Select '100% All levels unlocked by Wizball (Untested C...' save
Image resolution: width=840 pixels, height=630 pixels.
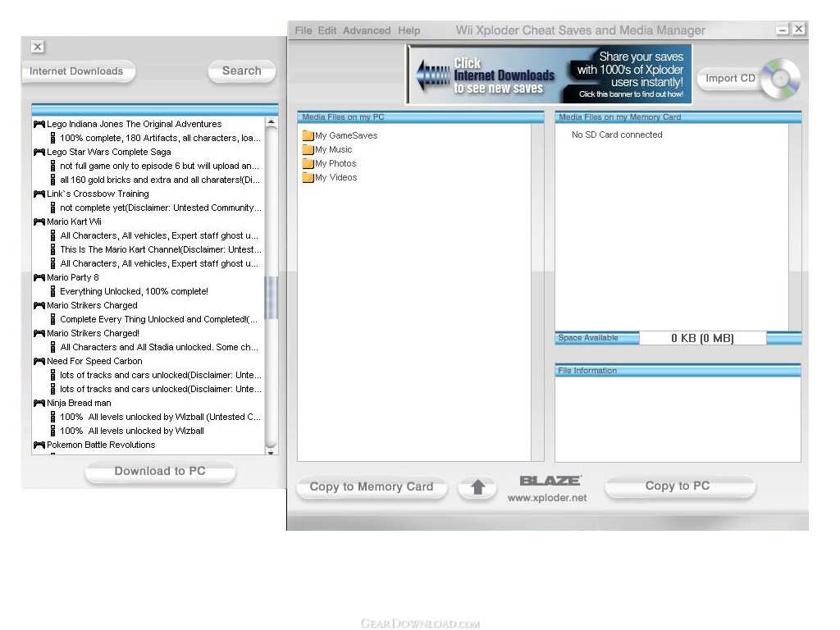(160, 417)
